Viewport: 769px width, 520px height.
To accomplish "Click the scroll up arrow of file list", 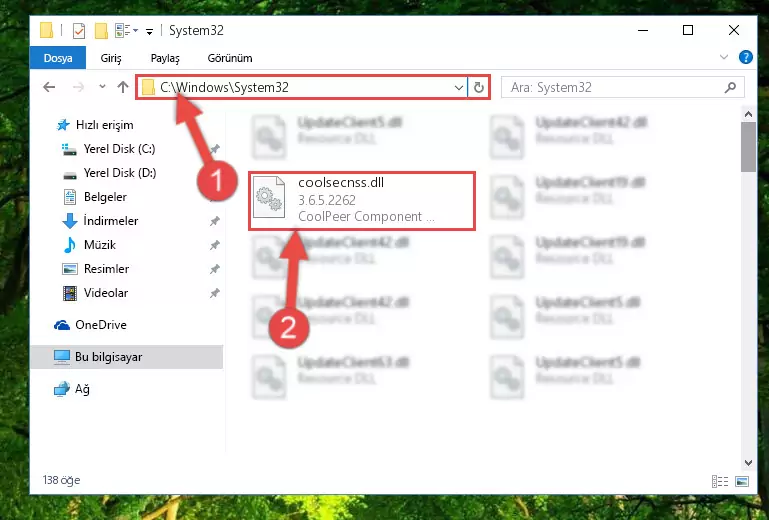I will click(x=748, y=114).
